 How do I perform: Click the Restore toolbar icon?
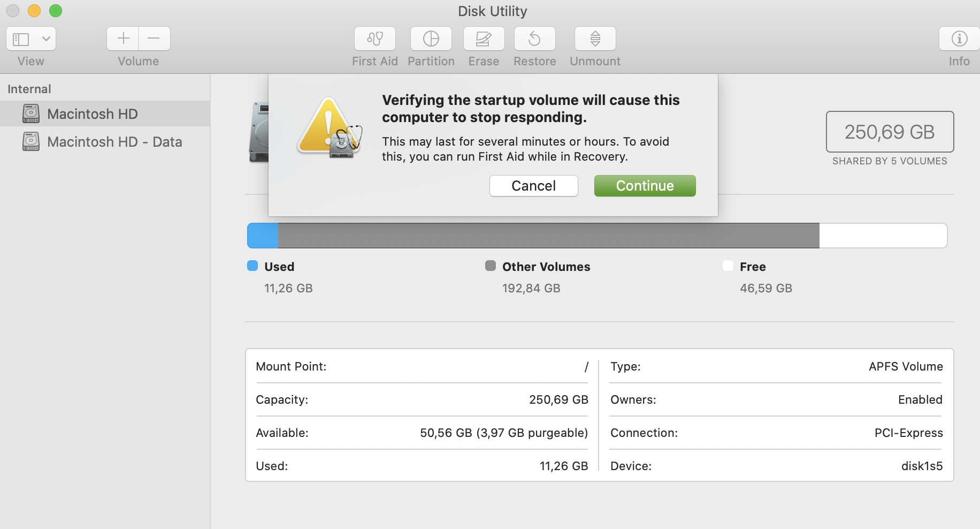pos(534,39)
